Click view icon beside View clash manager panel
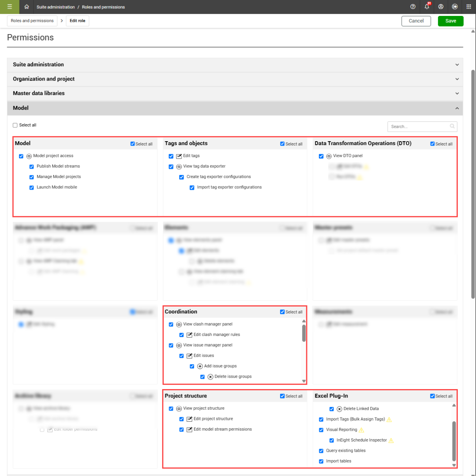 [x=179, y=324]
